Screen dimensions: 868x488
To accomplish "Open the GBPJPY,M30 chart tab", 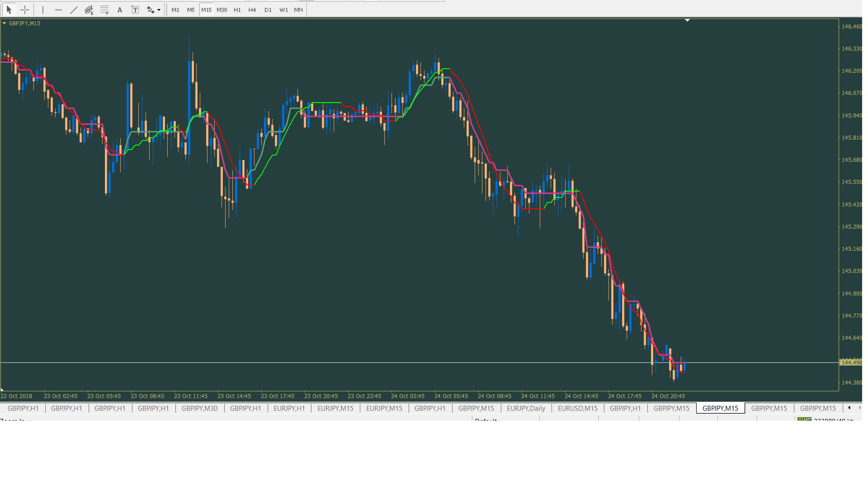I will (199, 408).
